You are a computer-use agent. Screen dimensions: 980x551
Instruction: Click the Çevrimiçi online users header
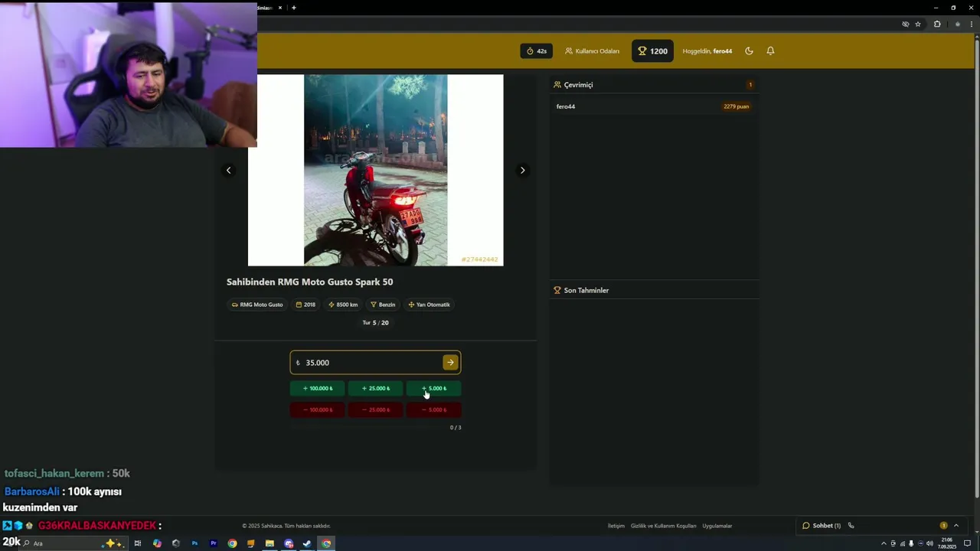(573, 85)
